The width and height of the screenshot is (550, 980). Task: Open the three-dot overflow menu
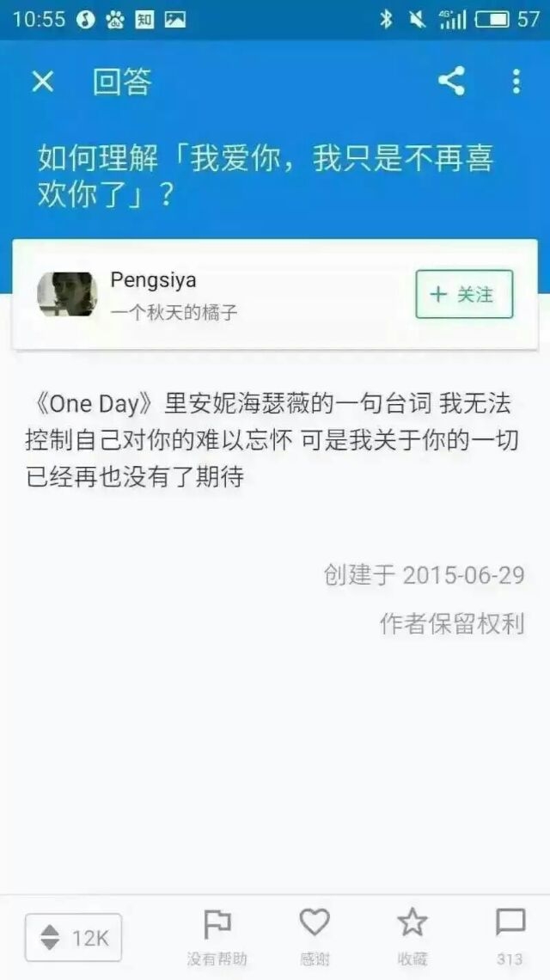pyautogui.click(x=516, y=82)
